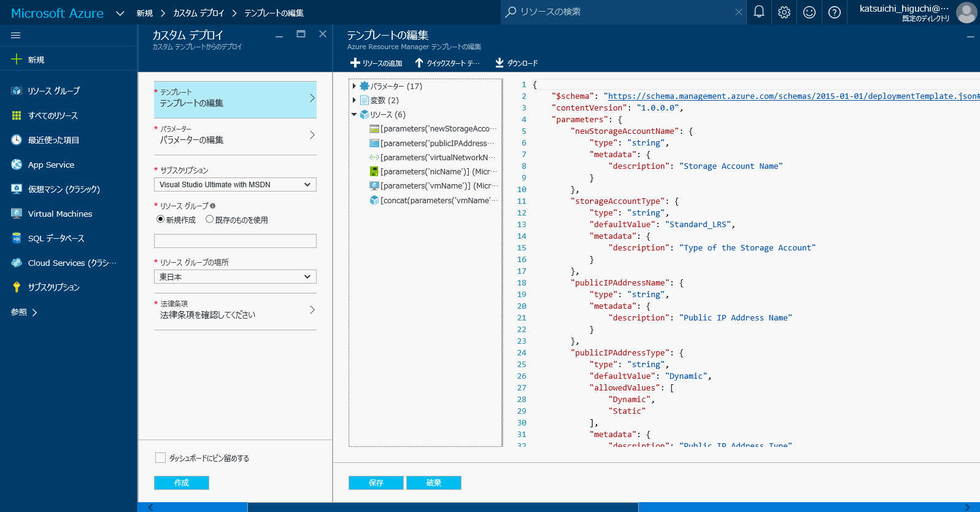
Task: Click the feedback smiley icon
Action: coord(809,12)
